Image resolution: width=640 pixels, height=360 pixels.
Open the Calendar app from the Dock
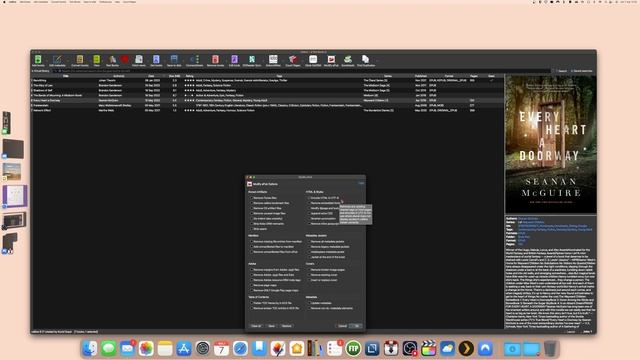click(221, 349)
